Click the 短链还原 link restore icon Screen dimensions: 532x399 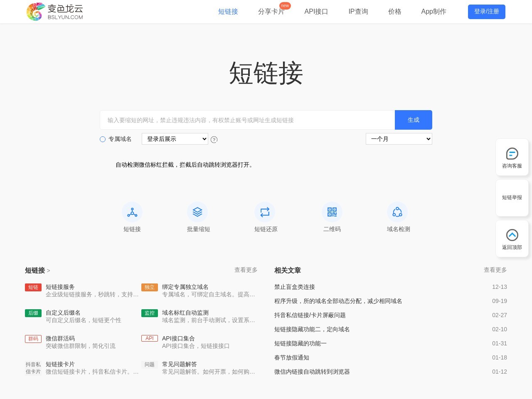265,212
